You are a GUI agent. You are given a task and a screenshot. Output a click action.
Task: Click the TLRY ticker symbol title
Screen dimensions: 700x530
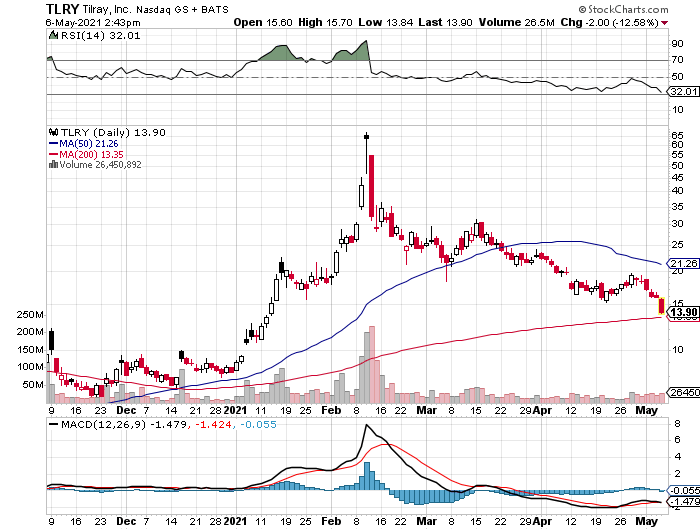pyautogui.click(x=62, y=9)
